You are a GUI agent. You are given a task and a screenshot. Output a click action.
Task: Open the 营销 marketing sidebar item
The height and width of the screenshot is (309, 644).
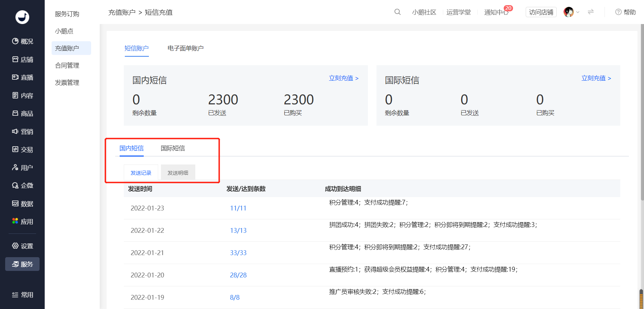click(23, 131)
